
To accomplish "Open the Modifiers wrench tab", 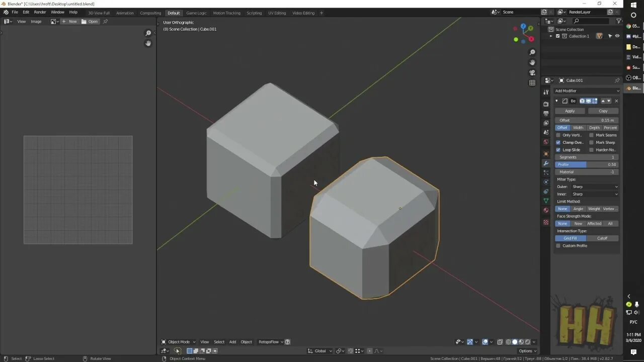I will (x=546, y=163).
